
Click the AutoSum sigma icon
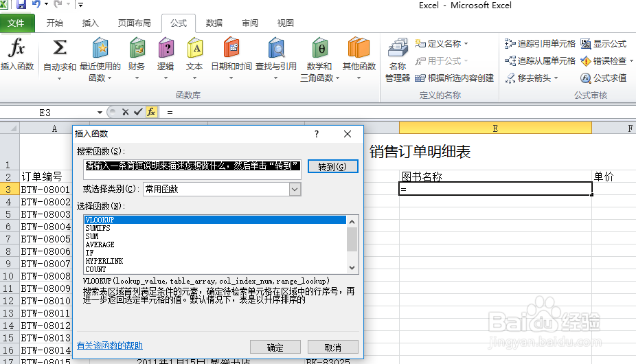click(x=60, y=48)
